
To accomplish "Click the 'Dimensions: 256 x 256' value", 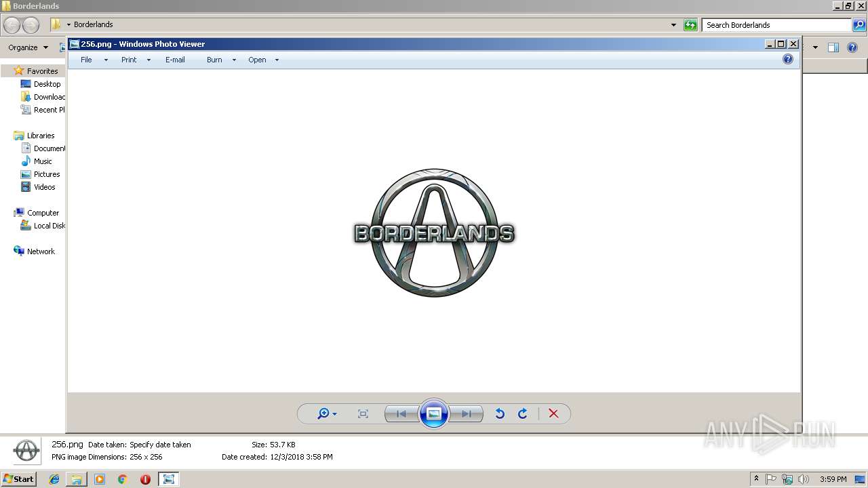I will [x=146, y=457].
